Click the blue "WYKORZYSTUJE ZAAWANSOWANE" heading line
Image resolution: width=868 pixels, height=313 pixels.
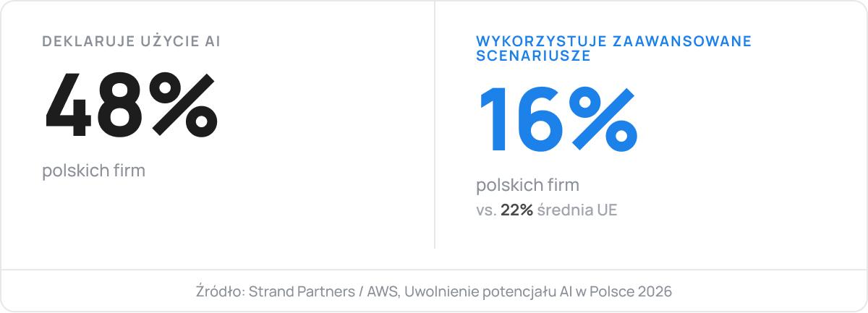tap(614, 40)
